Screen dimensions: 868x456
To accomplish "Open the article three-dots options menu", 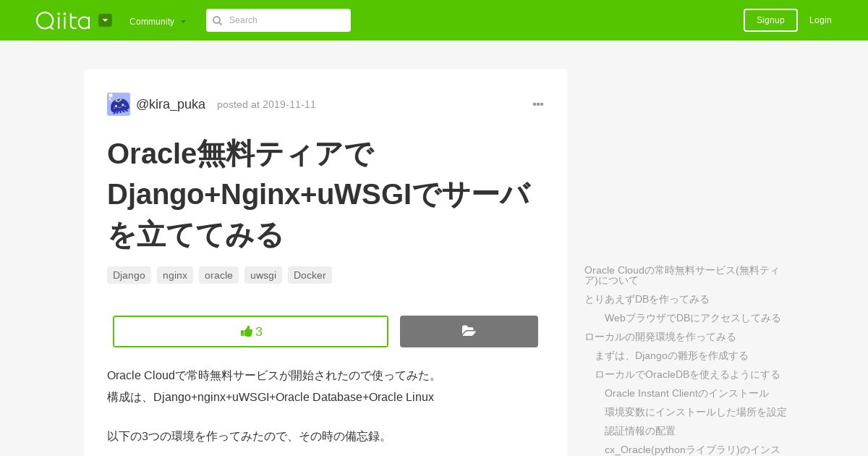I will pyautogui.click(x=538, y=104).
